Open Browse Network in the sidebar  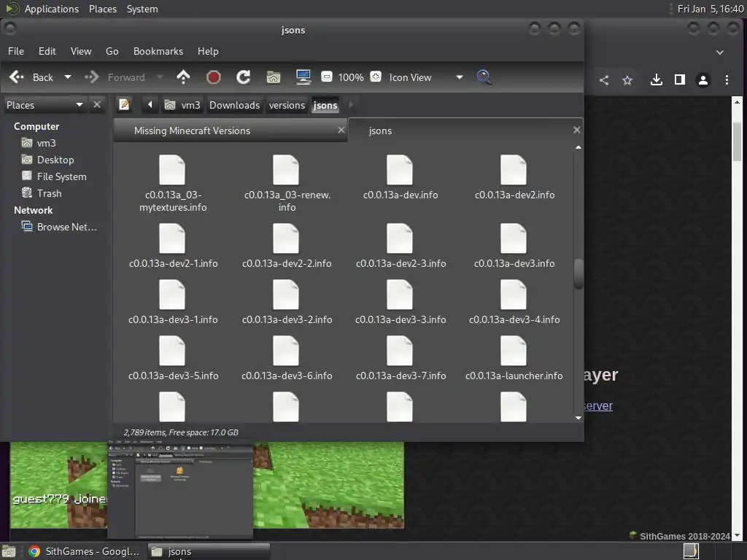coord(60,227)
